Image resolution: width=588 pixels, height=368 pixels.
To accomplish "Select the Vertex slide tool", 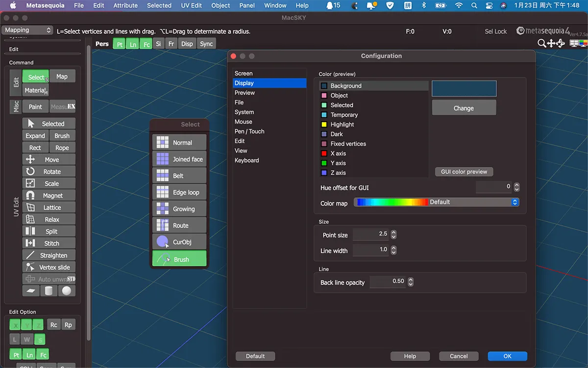I will (49, 267).
